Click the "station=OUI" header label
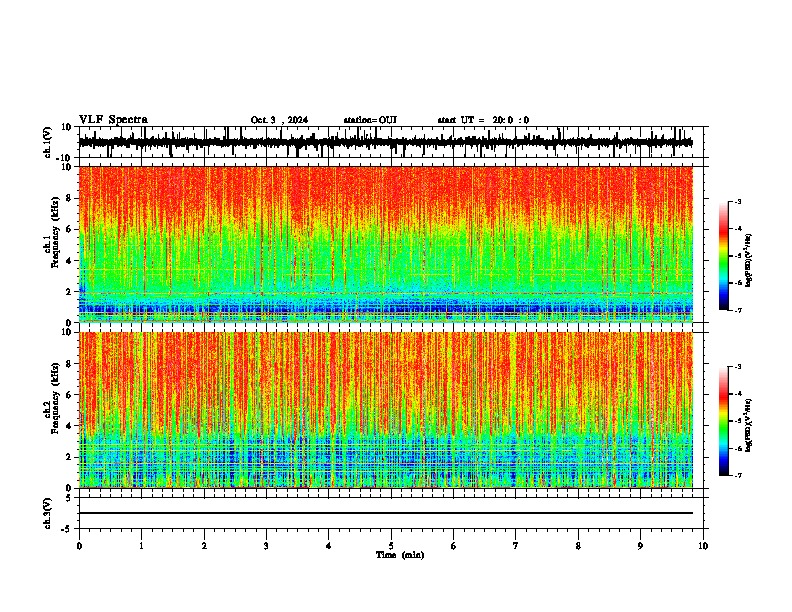 point(370,120)
